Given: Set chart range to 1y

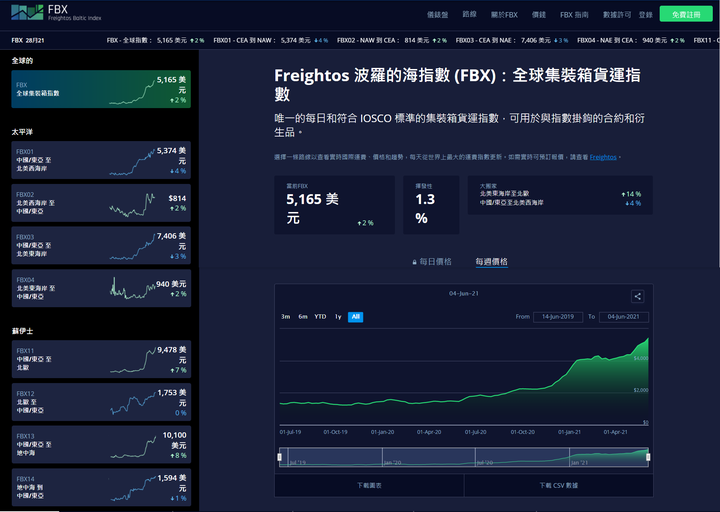Looking at the screenshot, I should pos(338,317).
